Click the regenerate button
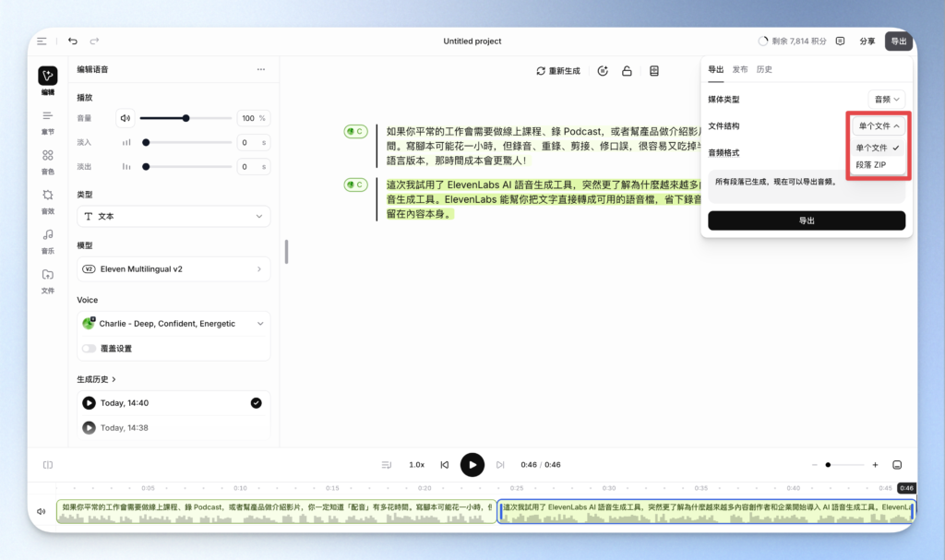The width and height of the screenshot is (945, 560). coord(558,71)
